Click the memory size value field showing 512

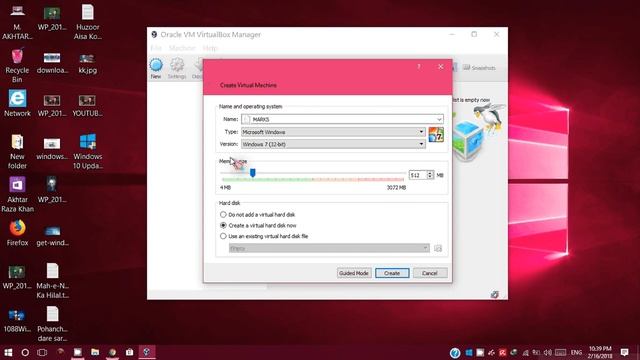tap(417, 175)
